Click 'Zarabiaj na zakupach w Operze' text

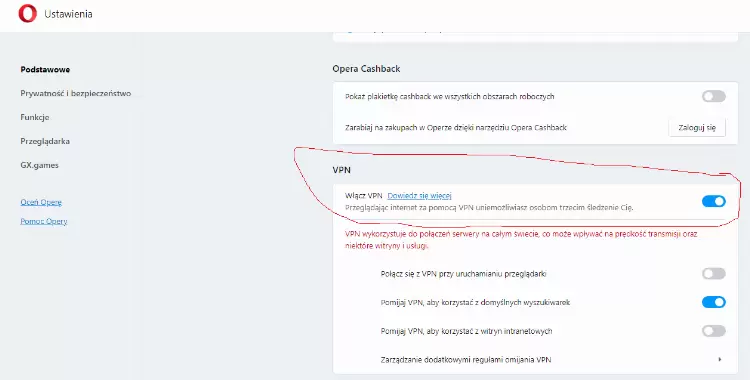point(456,128)
